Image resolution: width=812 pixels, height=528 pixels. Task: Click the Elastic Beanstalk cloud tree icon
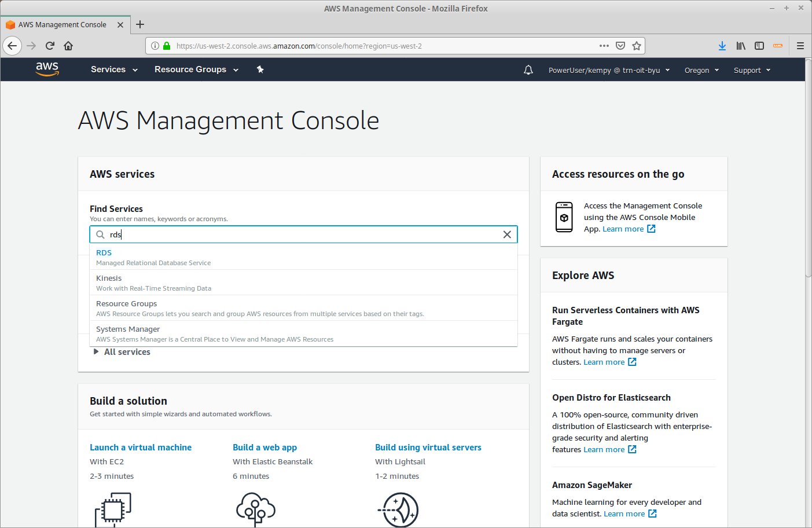pyautogui.click(x=255, y=509)
